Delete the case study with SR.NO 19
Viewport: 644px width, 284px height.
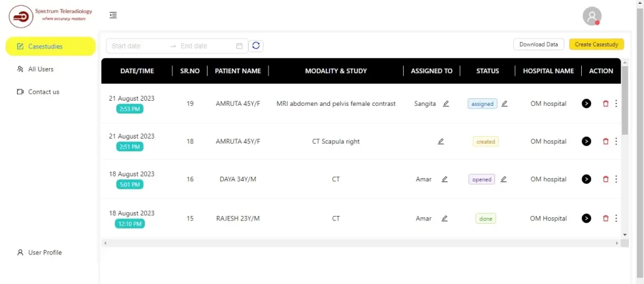click(x=606, y=103)
